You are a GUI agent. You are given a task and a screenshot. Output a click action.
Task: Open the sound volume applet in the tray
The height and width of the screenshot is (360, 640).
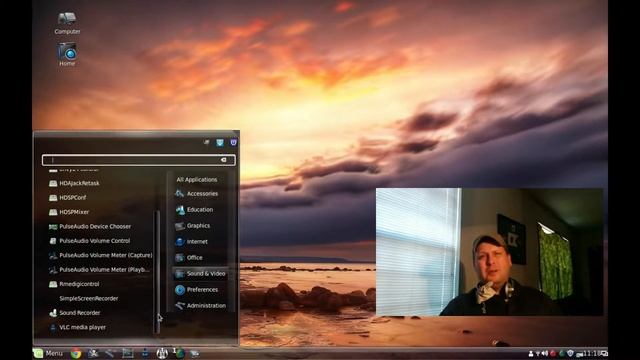pyautogui.click(x=545, y=353)
